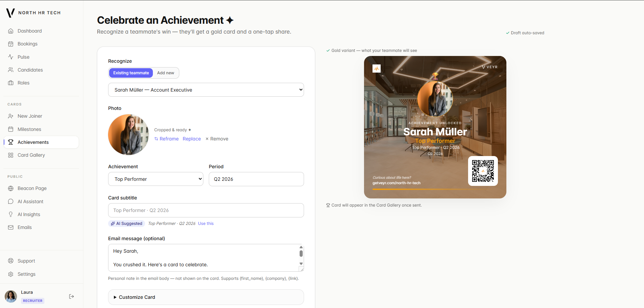
Task: Click the Replace photo link
Action: 192,139
